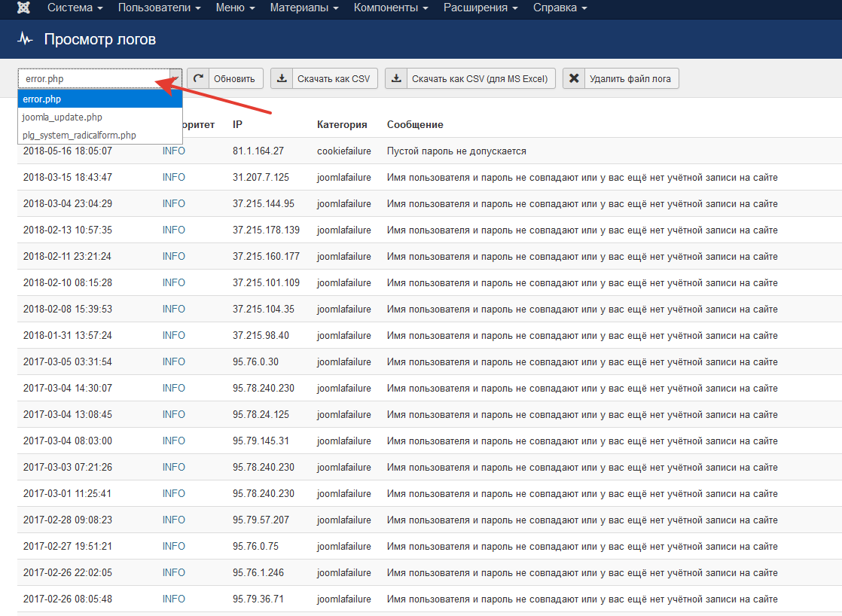Click the refresh arrow icon
The width and height of the screenshot is (842, 616).
tap(198, 78)
